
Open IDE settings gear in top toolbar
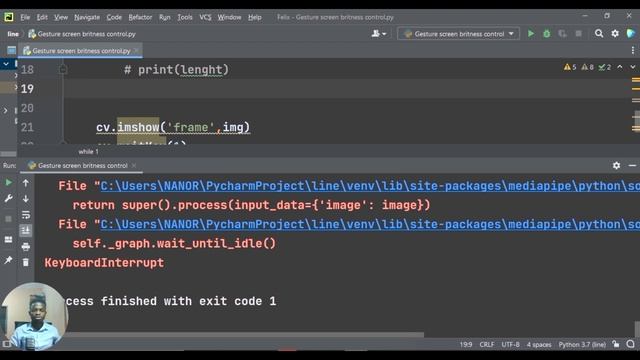tap(615, 33)
